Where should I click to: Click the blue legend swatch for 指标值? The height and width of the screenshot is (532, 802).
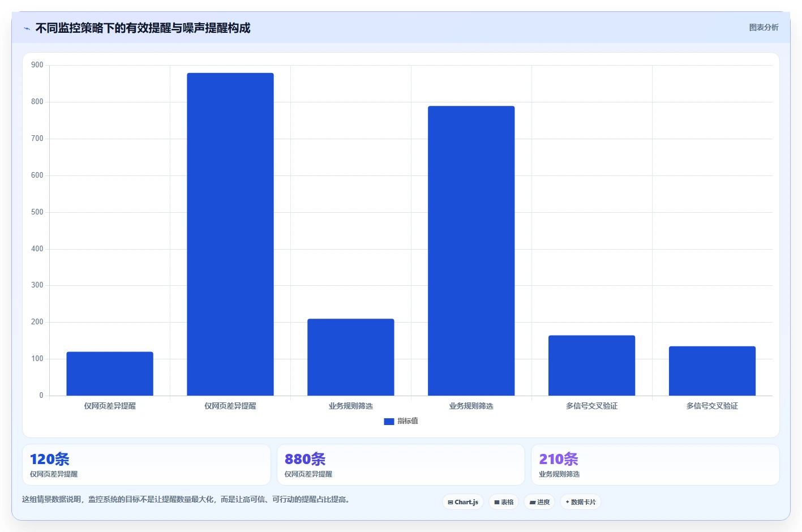(x=389, y=421)
